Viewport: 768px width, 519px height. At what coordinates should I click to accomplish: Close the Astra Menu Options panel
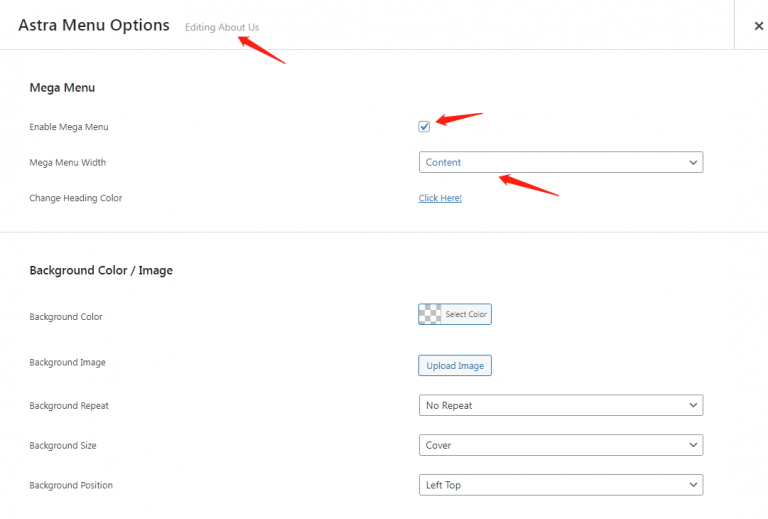click(758, 26)
